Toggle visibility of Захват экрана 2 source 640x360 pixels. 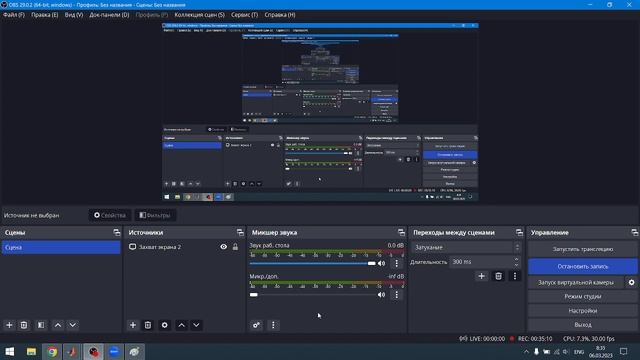coord(224,247)
